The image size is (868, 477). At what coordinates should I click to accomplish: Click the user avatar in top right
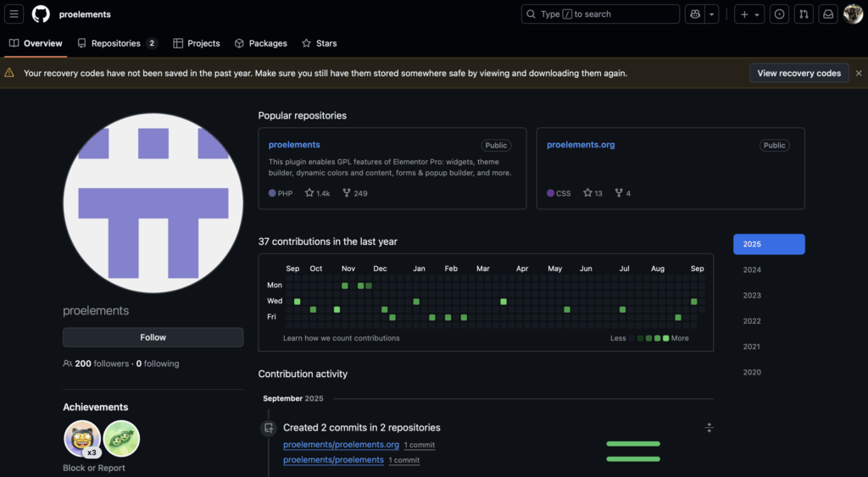point(853,14)
